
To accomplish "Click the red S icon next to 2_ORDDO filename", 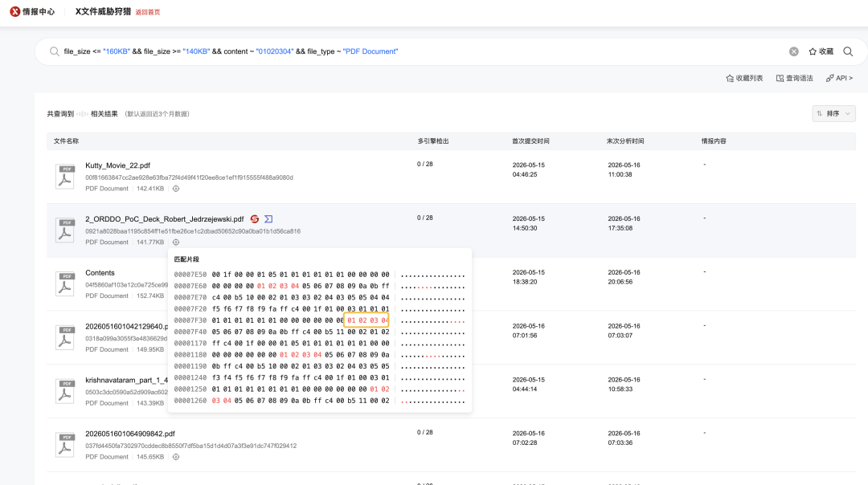I will click(255, 219).
